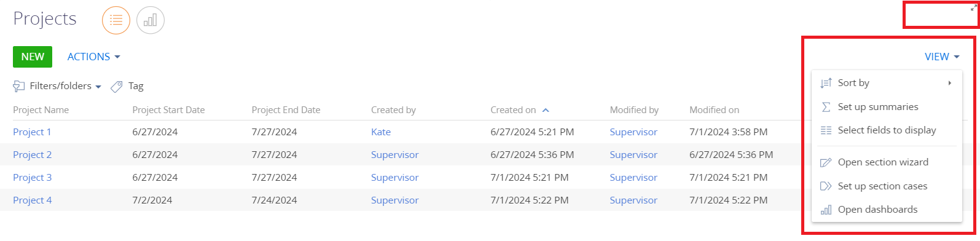Click the Filters/folders funnel icon
Viewport: 980px width, 241px height.
[19, 86]
